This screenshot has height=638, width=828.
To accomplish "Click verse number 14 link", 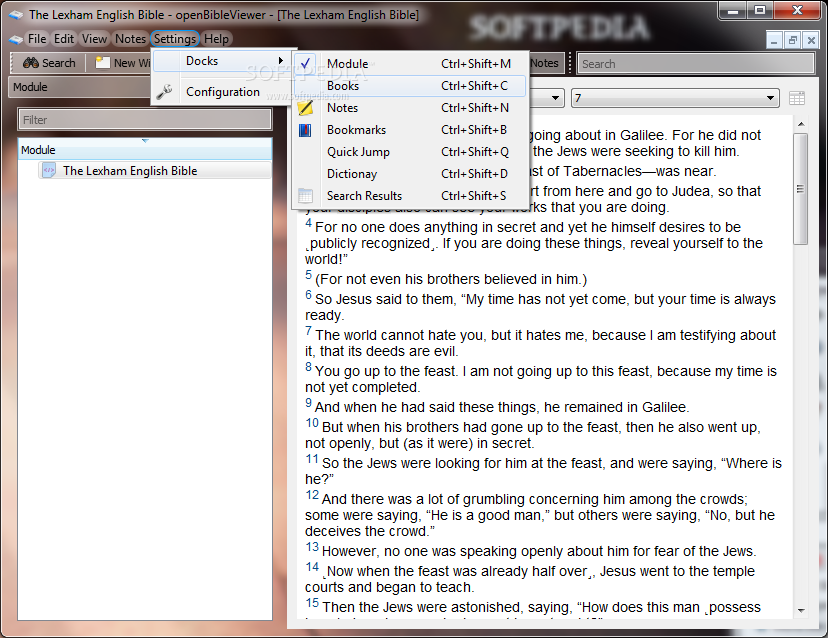I will [x=312, y=567].
